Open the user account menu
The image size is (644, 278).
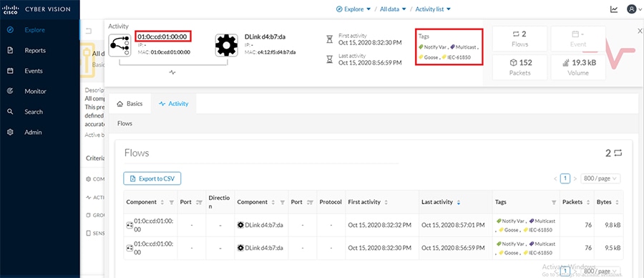634,9
